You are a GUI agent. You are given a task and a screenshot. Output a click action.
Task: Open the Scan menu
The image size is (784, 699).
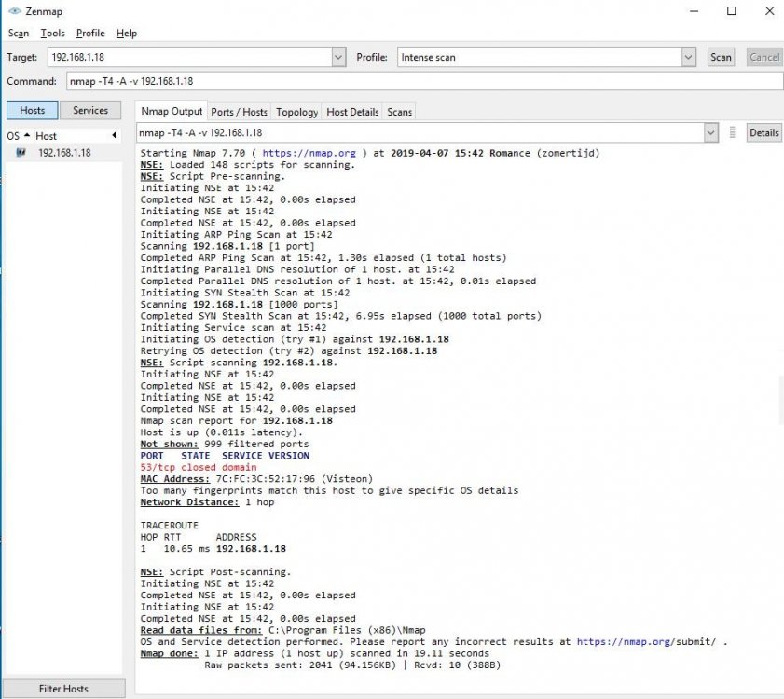coord(19,33)
